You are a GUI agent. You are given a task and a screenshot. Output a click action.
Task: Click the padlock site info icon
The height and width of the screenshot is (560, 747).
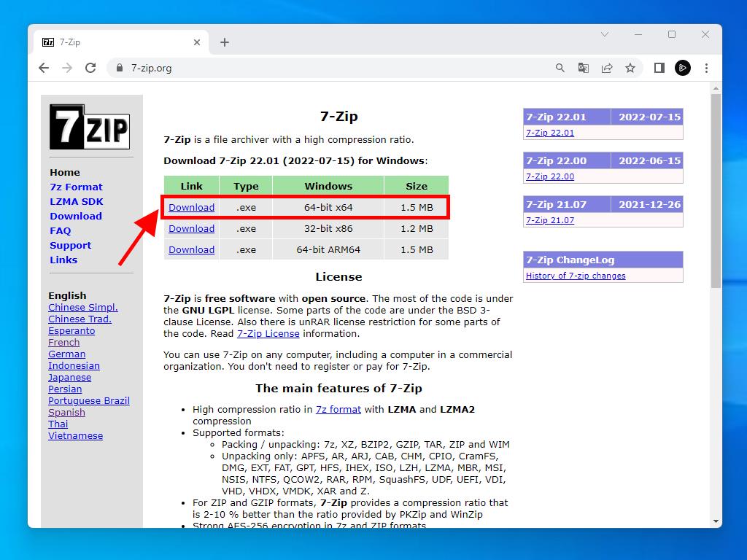[x=120, y=68]
